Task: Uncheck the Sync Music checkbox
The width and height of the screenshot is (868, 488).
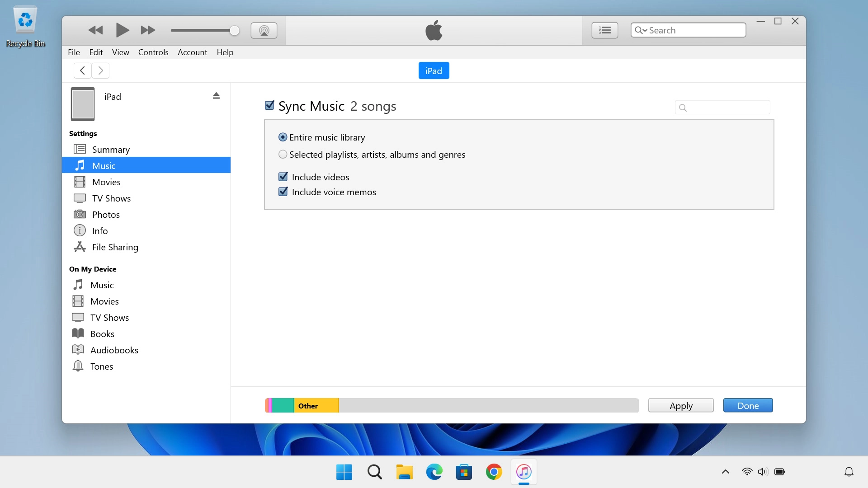Action: (x=269, y=106)
